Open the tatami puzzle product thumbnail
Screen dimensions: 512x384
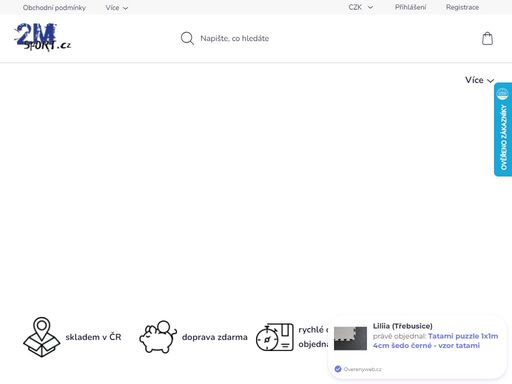pyautogui.click(x=350, y=338)
